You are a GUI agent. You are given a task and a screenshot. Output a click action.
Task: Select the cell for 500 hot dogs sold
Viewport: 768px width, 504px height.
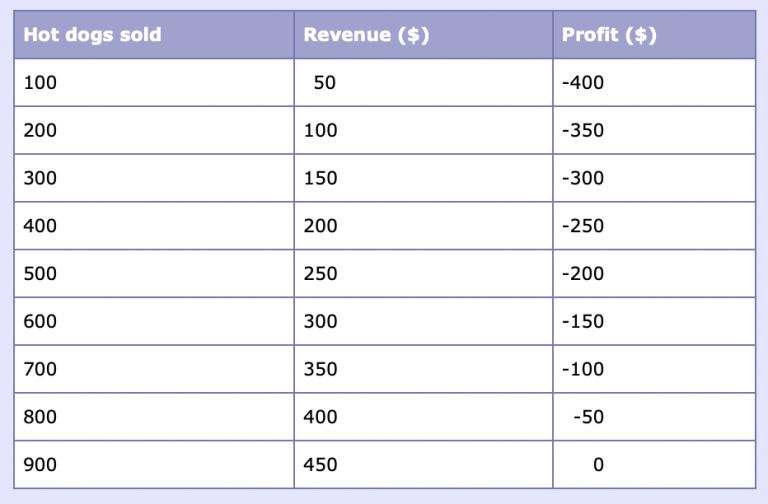pos(41,274)
